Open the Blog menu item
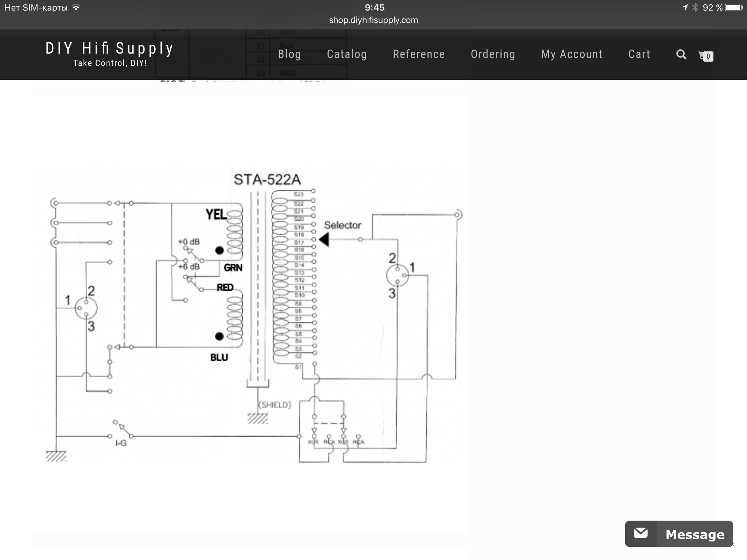 pos(289,54)
